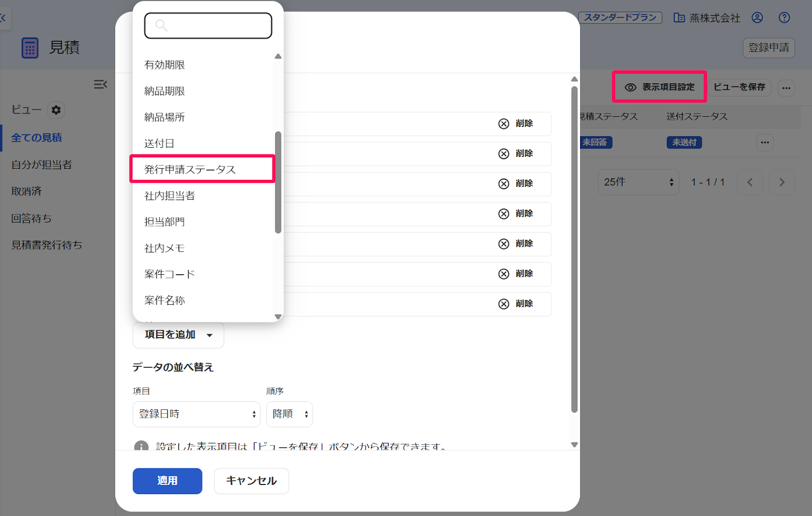Open 表示項目設定 with the eye icon
The height and width of the screenshot is (516, 812).
point(659,87)
